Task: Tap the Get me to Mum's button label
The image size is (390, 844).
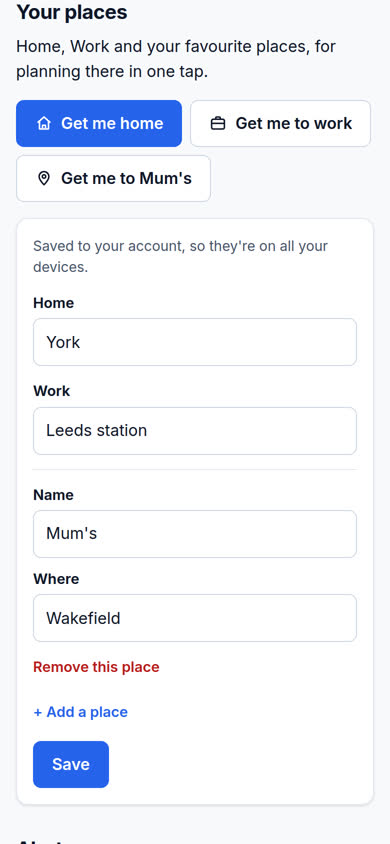Action: pos(126,178)
